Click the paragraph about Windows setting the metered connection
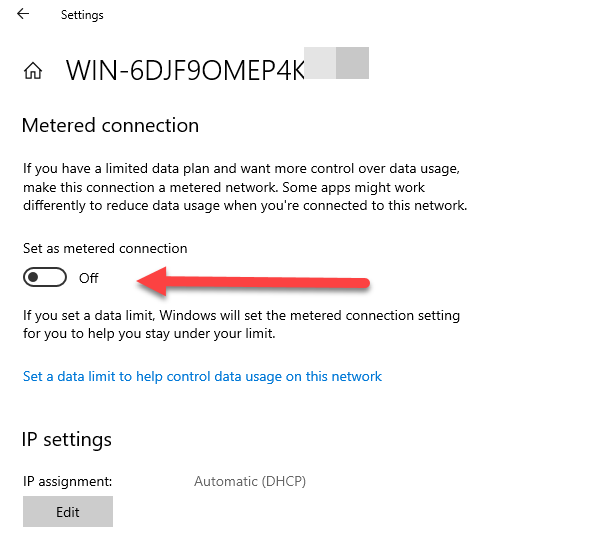Screen dimensions: 614x542 241,324
